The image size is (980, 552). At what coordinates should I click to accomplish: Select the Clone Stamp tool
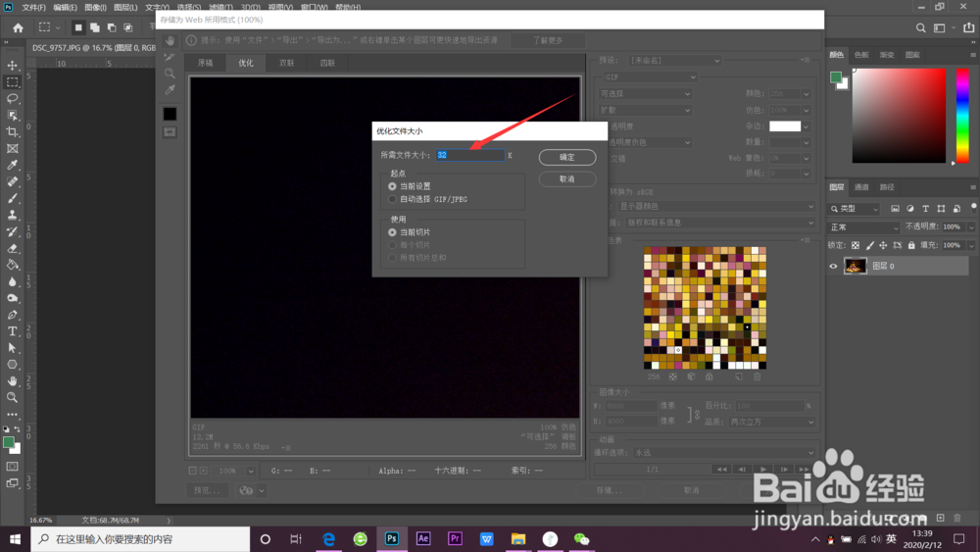coord(13,215)
